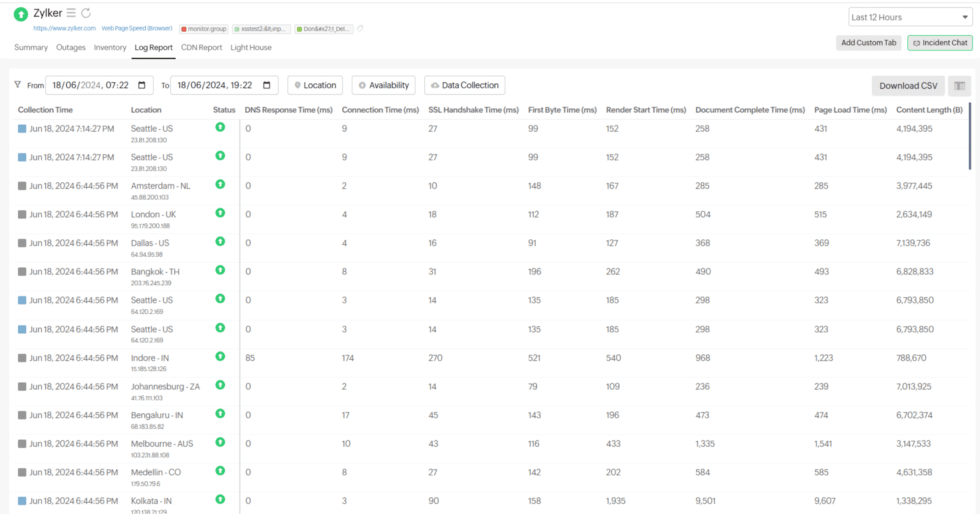Click the tag icon after monitor labels

click(360, 29)
